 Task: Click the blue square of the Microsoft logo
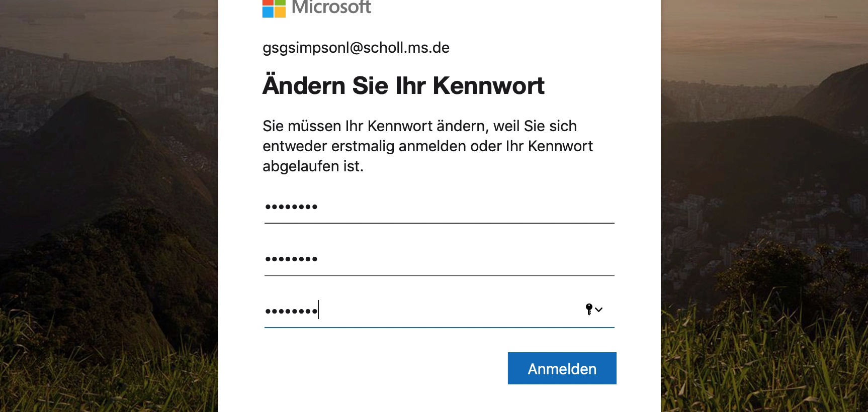pos(268,12)
